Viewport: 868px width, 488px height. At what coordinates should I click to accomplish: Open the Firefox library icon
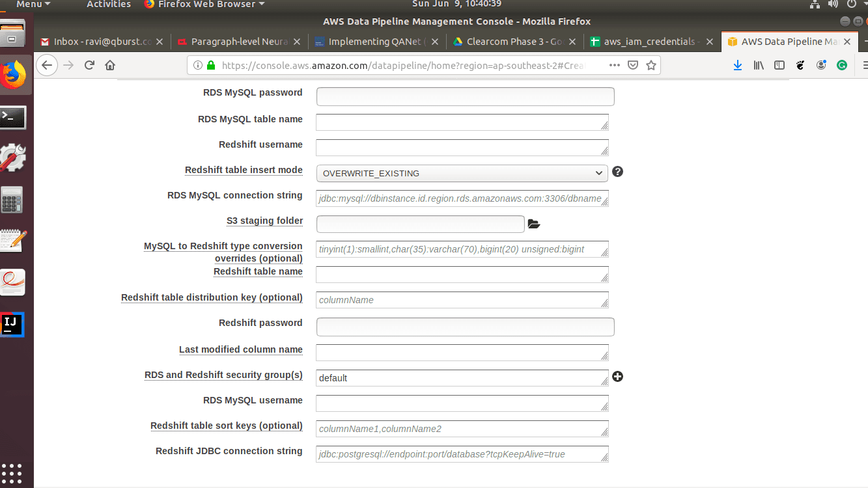coord(759,65)
